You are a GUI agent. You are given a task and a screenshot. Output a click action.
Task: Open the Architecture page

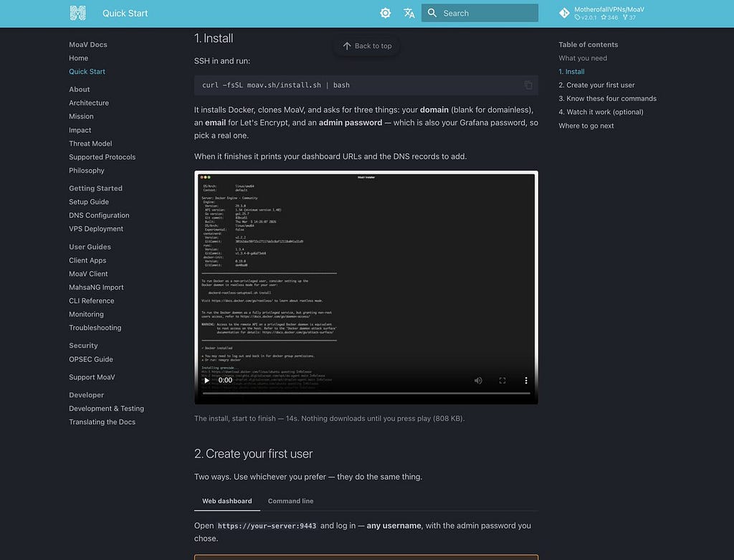[x=89, y=103]
